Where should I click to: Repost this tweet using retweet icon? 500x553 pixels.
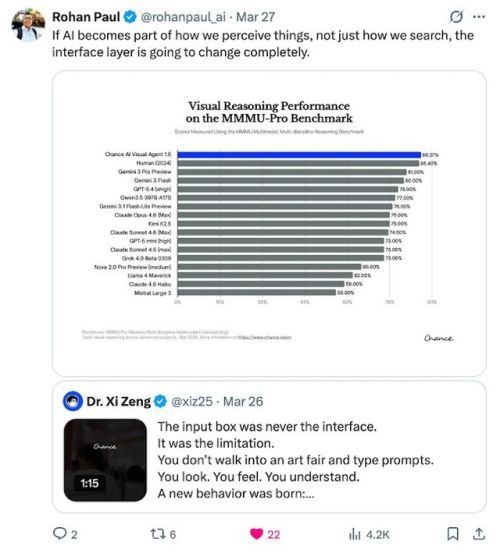tap(157, 534)
